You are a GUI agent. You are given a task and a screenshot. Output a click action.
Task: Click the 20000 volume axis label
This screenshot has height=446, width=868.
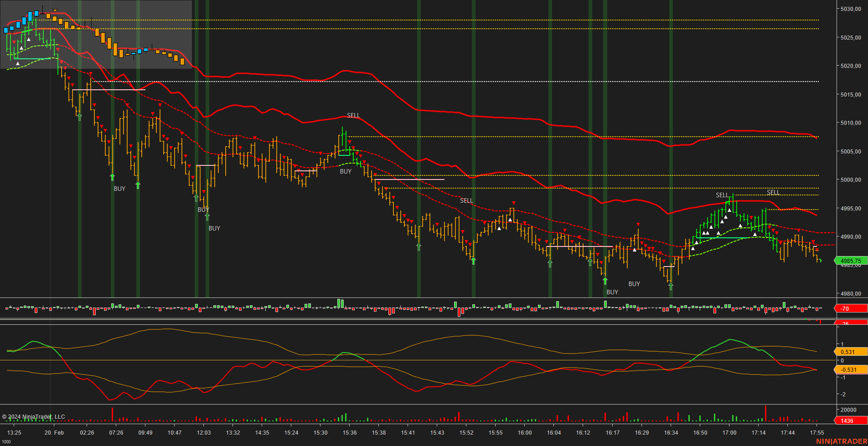849,410
